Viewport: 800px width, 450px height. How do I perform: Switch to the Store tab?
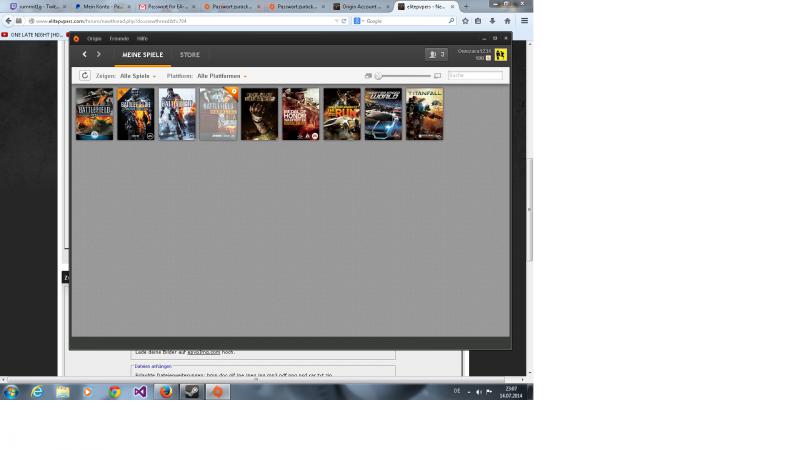click(x=189, y=54)
